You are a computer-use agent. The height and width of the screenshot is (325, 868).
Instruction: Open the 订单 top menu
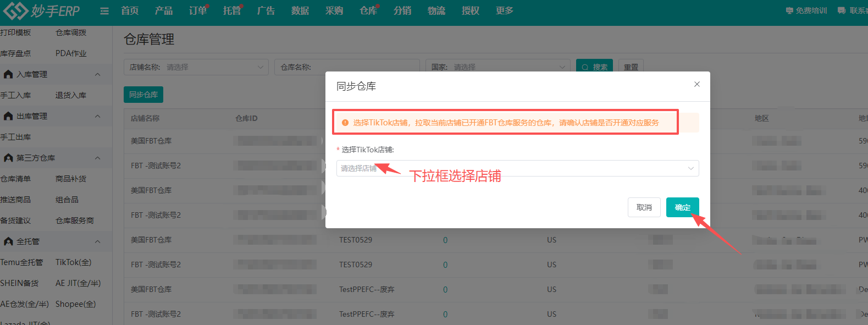[197, 10]
